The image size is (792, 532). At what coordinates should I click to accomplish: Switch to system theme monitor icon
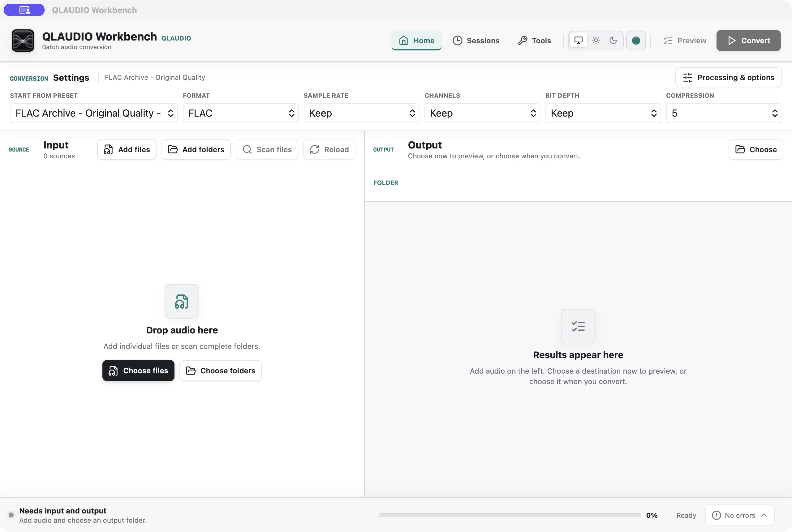click(x=578, y=41)
